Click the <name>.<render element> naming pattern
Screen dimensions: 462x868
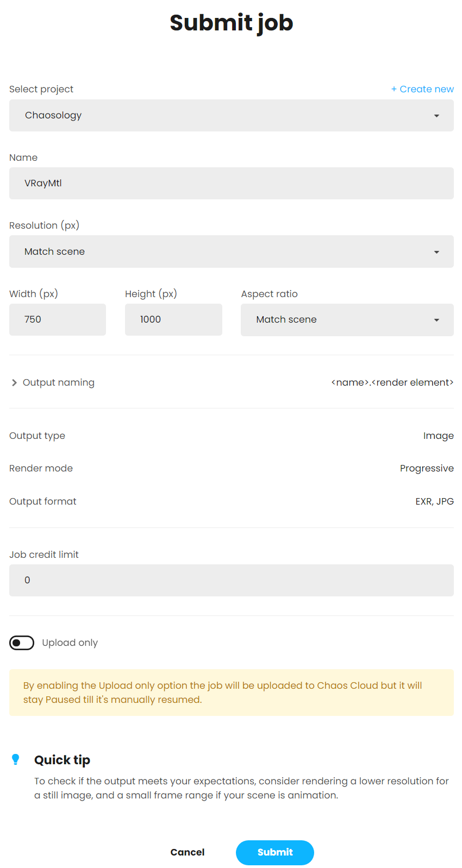coord(392,382)
